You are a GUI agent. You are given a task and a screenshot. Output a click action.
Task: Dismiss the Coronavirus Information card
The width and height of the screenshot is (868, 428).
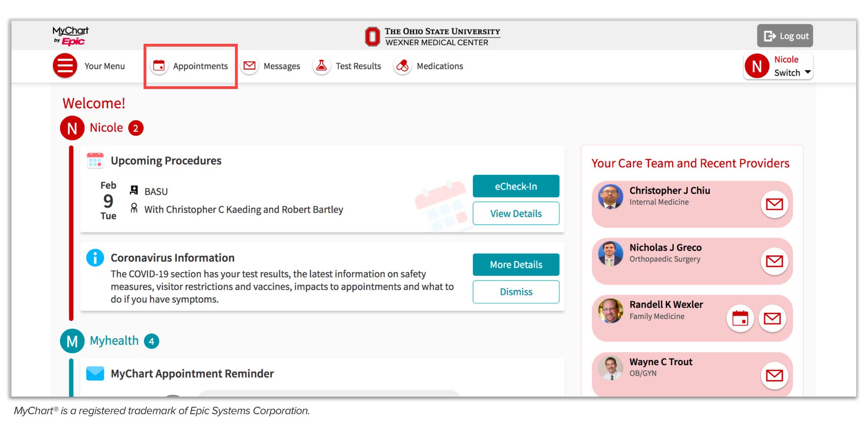[516, 292]
